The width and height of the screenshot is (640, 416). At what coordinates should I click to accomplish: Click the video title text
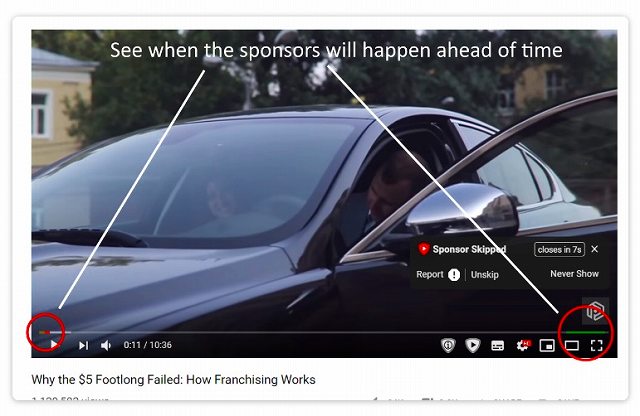click(x=173, y=380)
